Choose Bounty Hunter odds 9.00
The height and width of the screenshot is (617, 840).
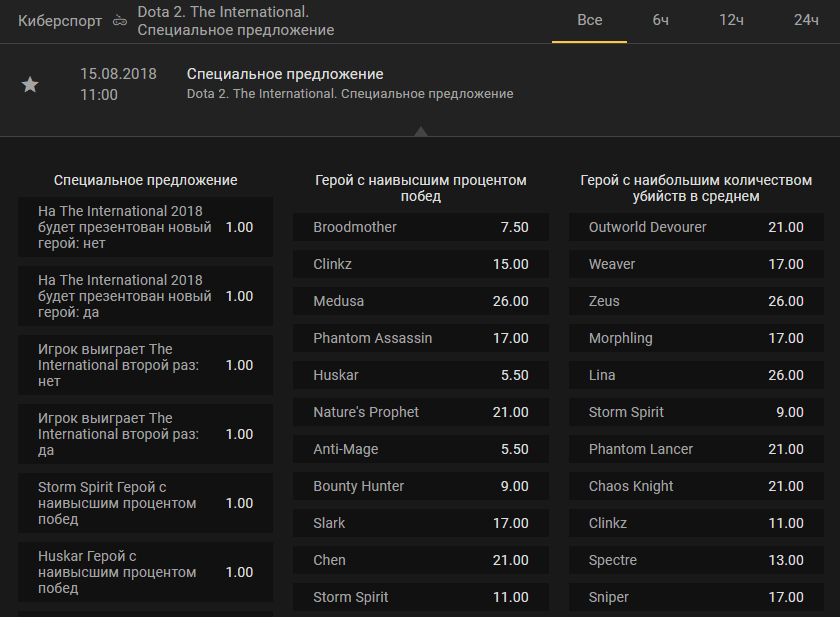(421, 486)
